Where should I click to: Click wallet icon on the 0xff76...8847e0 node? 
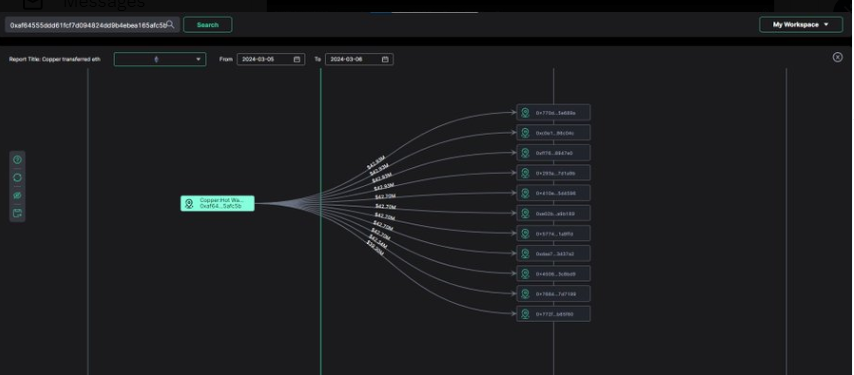(x=525, y=153)
